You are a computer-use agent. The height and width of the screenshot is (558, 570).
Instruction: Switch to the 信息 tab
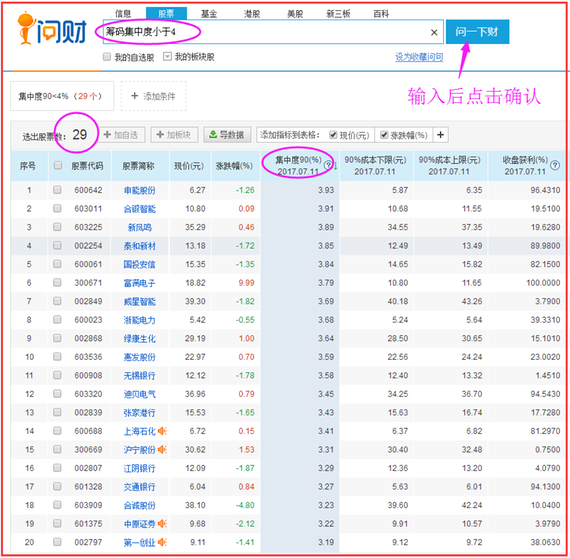coord(123,14)
